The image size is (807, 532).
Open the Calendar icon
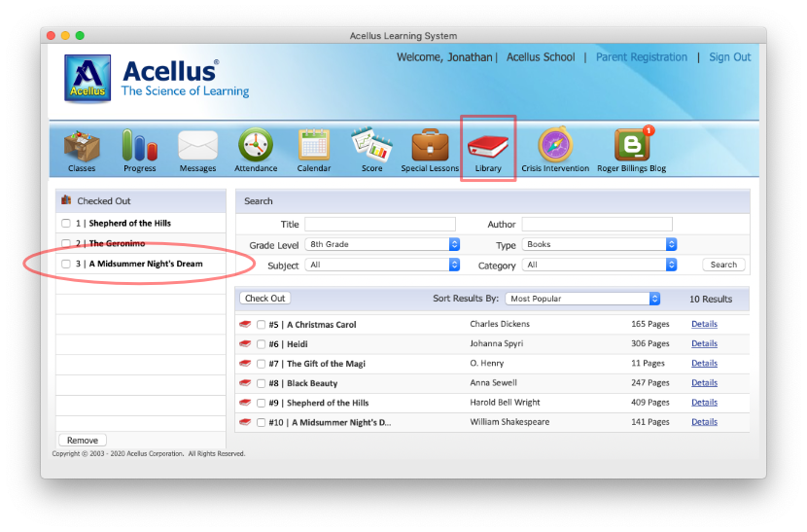(x=313, y=145)
